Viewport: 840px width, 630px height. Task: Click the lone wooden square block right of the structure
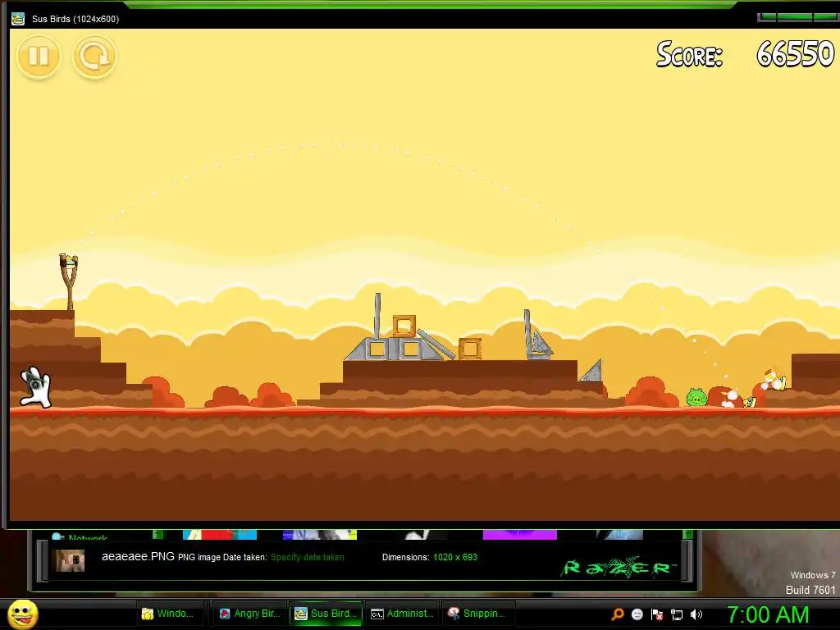470,349
